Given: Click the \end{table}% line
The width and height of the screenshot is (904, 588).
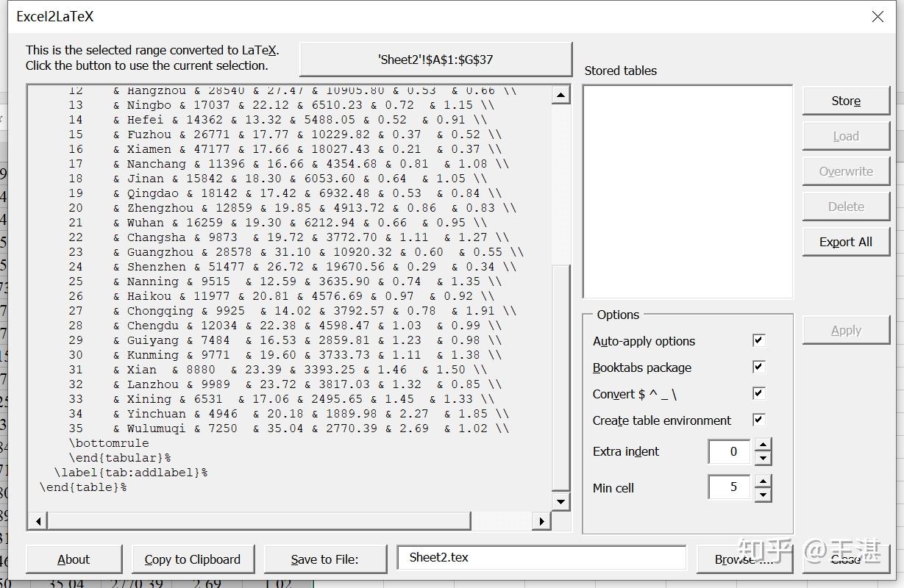Looking at the screenshot, I should click(83, 487).
